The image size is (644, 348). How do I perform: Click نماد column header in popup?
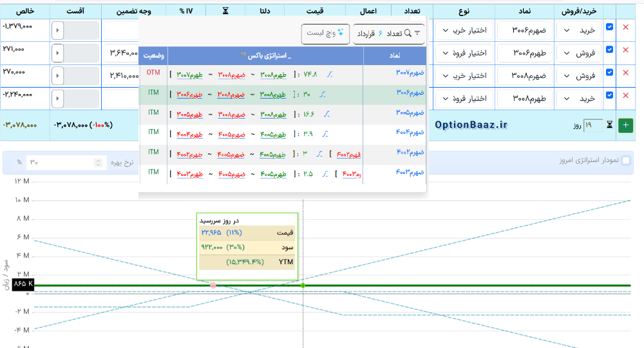coord(394,55)
